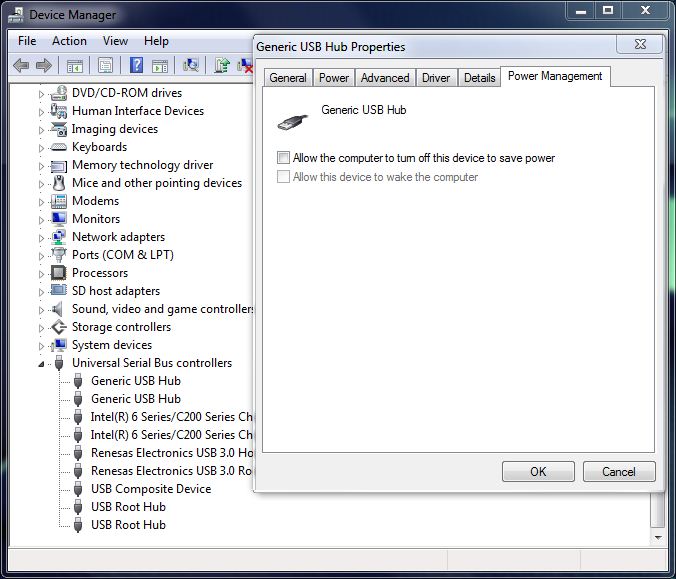Image resolution: width=676 pixels, height=579 pixels.
Task: Click the Forward arrow in Device Manager toolbar
Action: 44,66
